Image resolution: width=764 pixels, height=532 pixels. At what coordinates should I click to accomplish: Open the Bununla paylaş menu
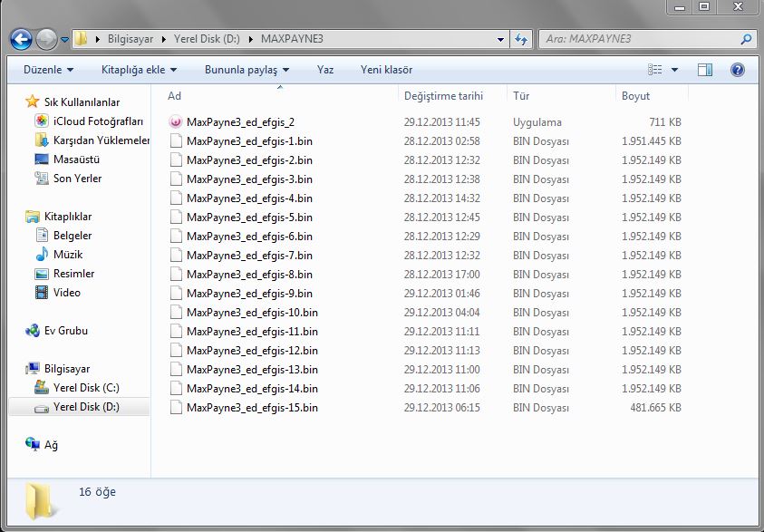pyautogui.click(x=247, y=70)
